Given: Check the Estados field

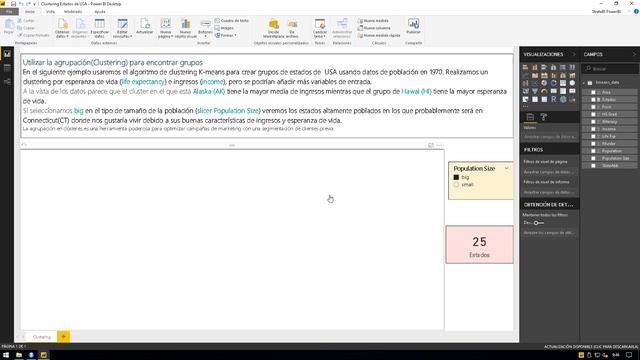Looking at the screenshot, I should [593, 100].
